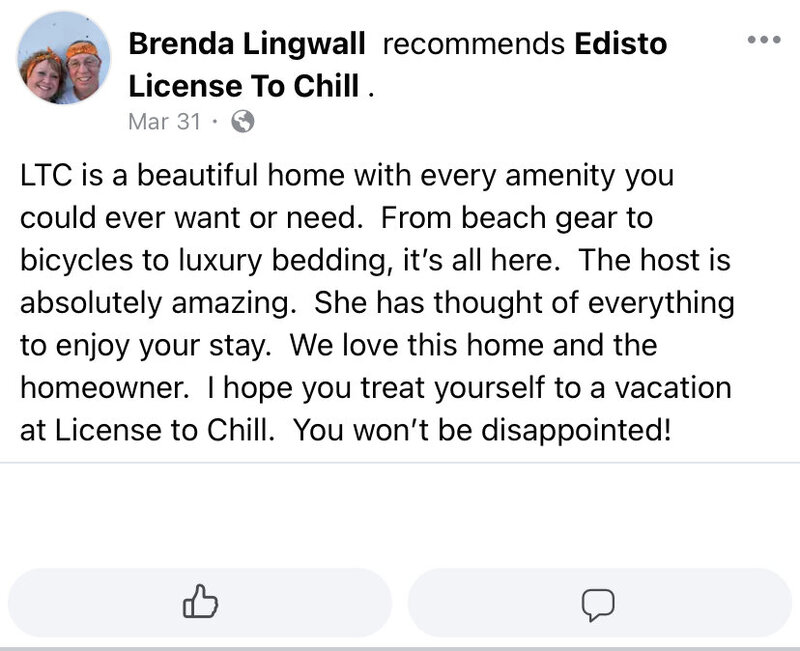The image size is (800, 651).
Task: Click the globe public-audience icon
Action: point(243,121)
